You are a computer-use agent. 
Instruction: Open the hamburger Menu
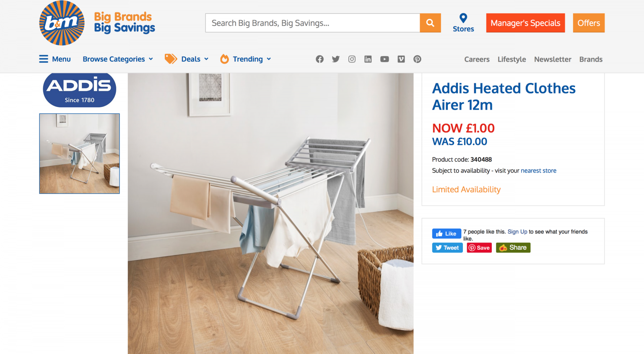(x=55, y=59)
